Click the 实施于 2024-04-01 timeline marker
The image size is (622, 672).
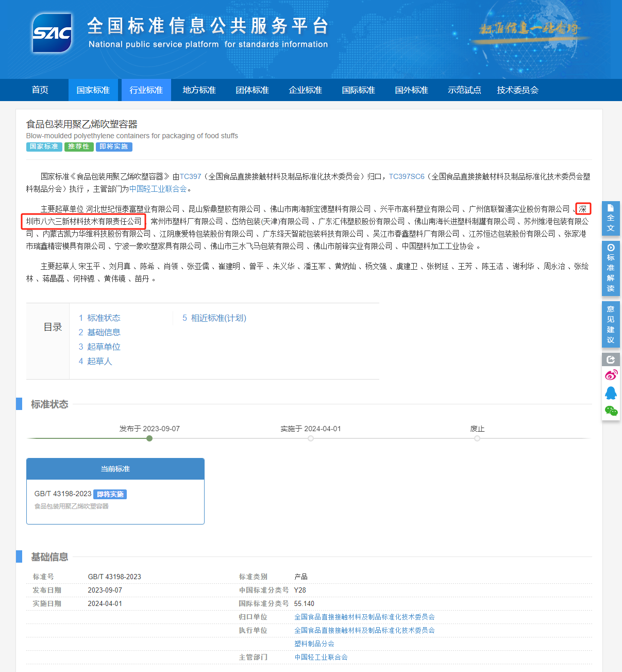[x=311, y=438]
